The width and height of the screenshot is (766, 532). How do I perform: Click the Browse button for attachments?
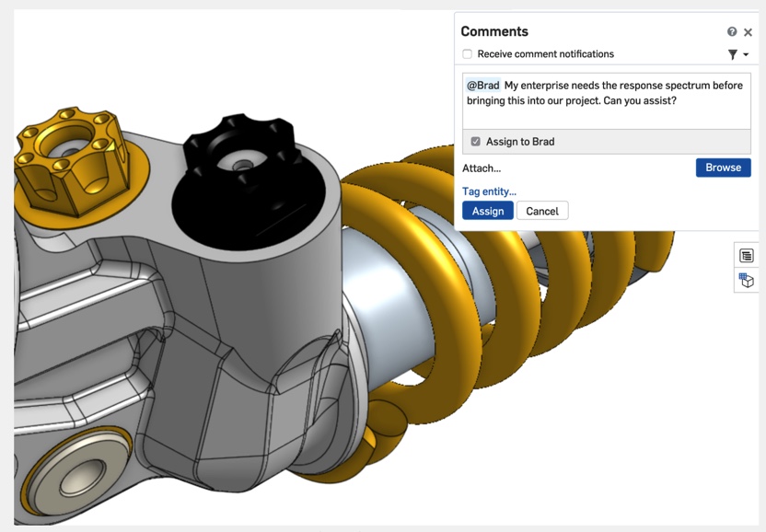723,168
